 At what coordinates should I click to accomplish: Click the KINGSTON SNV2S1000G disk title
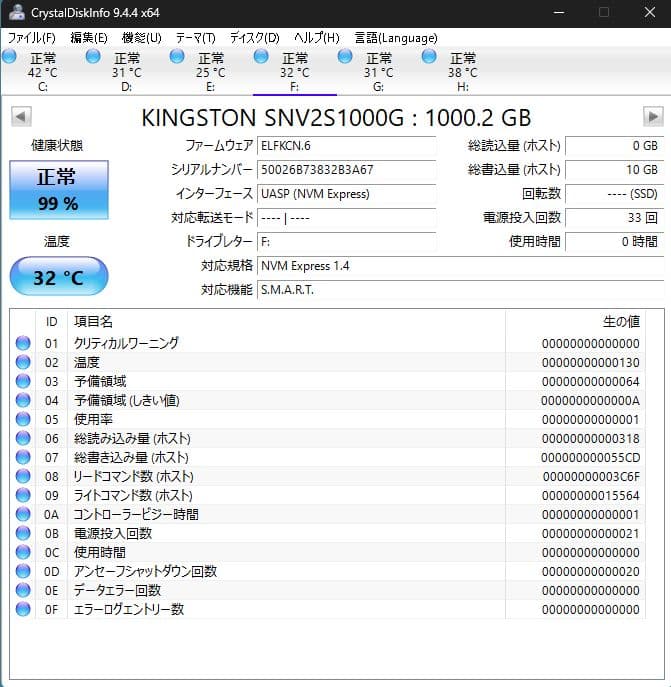coord(336,117)
